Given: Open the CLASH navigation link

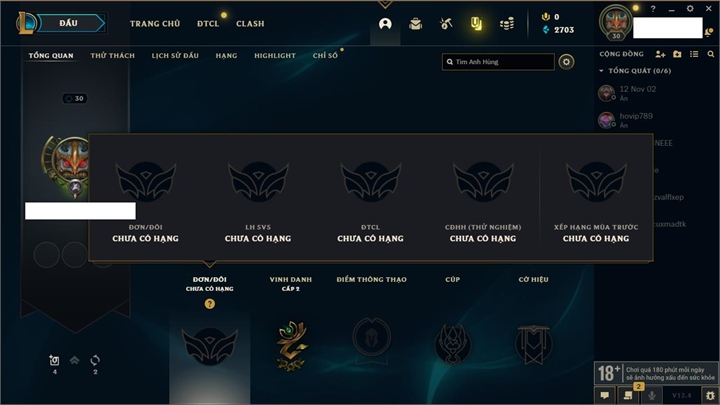Looking at the screenshot, I should (x=250, y=23).
